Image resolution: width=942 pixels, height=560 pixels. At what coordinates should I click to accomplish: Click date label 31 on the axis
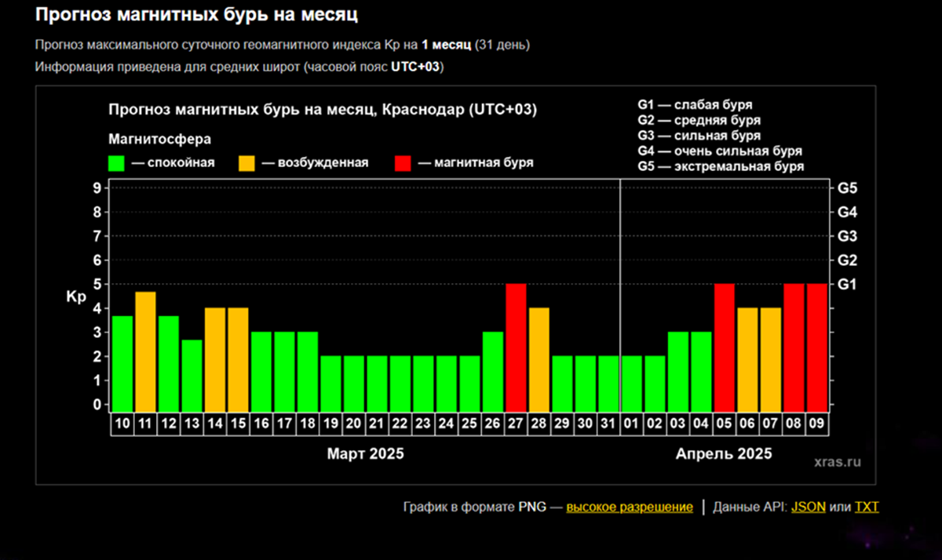point(608,423)
